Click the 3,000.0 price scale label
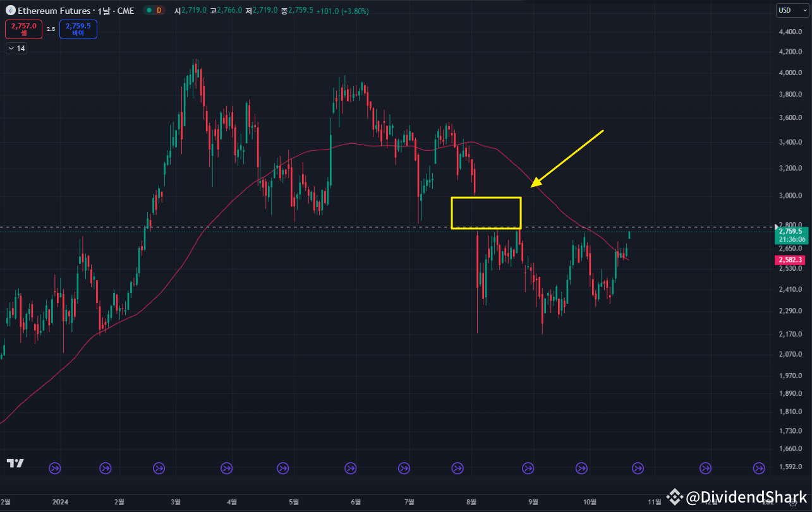This screenshot has width=812, height=512. 790,196
